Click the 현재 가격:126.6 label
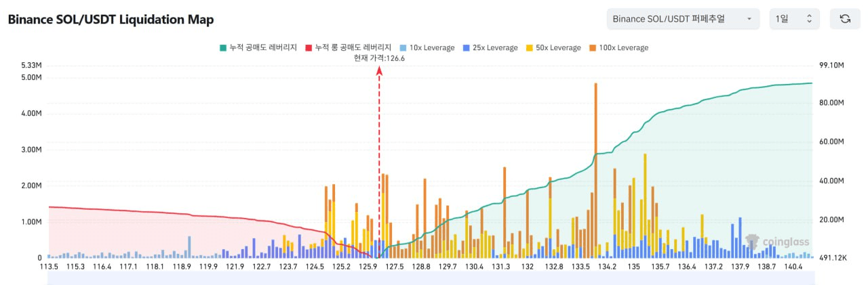The image size is (868, 285). click(x=379, y=58)
